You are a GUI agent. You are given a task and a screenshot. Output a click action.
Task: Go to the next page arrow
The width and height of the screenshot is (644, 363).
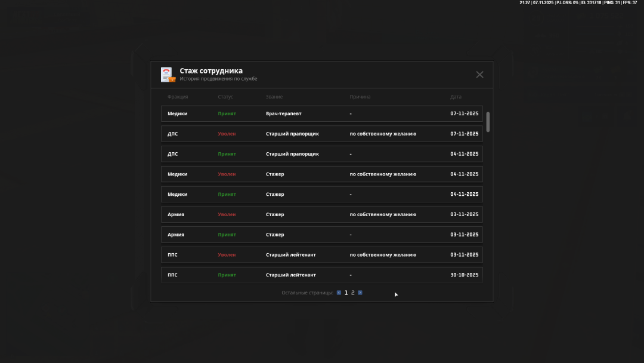(360, 293)
